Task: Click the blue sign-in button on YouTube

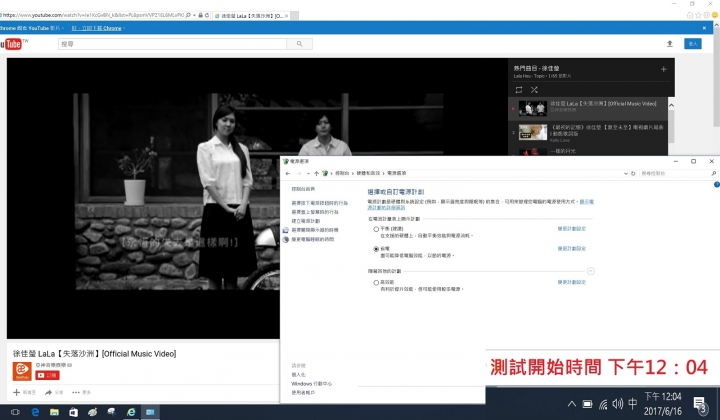Action: 692,44
